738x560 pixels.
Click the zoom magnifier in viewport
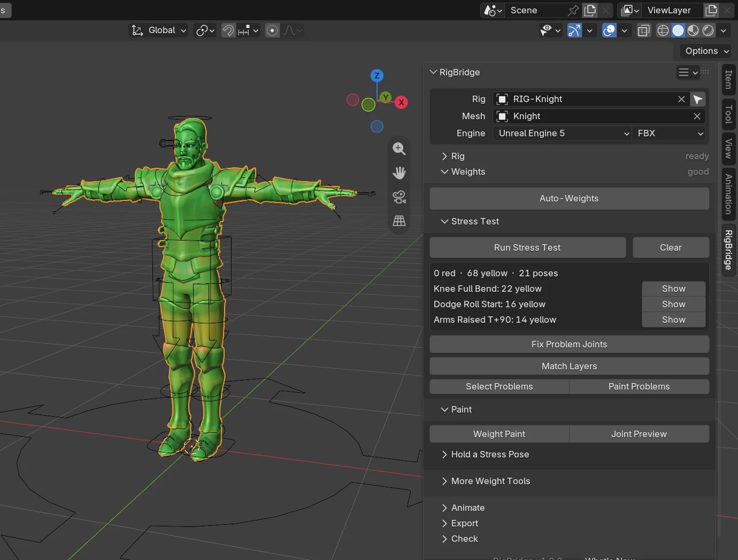point(399,149)
